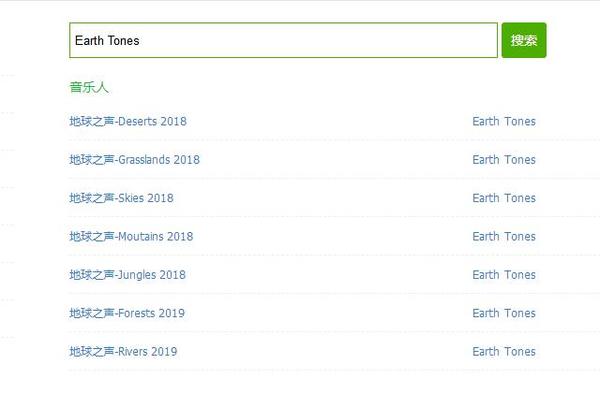The image size is (600, 408).
Task: Click Earth Tones artist beside Skies 2018
Action: [x=504, y=198]
